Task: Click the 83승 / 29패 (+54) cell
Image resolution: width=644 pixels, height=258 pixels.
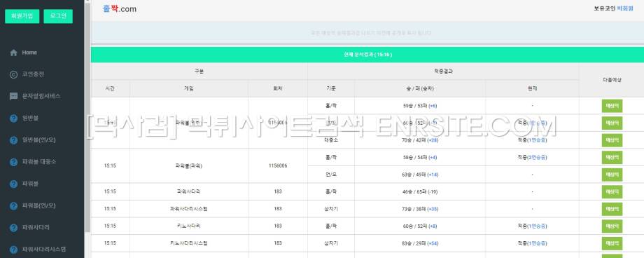Action: pos(420,243)
